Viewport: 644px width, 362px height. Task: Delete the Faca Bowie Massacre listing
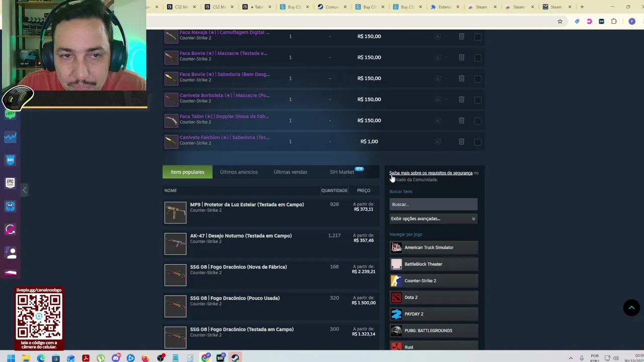pyautogui.click(x=461, y=57)
